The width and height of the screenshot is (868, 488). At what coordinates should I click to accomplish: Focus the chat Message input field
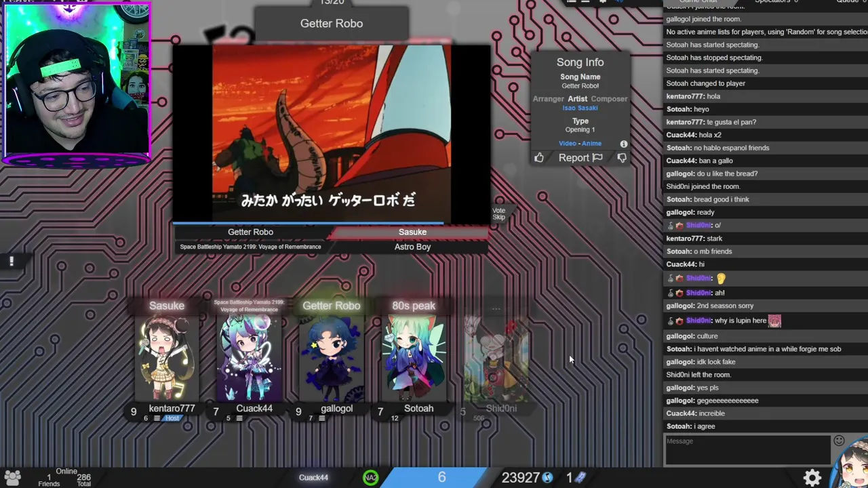tap(748, 449)
